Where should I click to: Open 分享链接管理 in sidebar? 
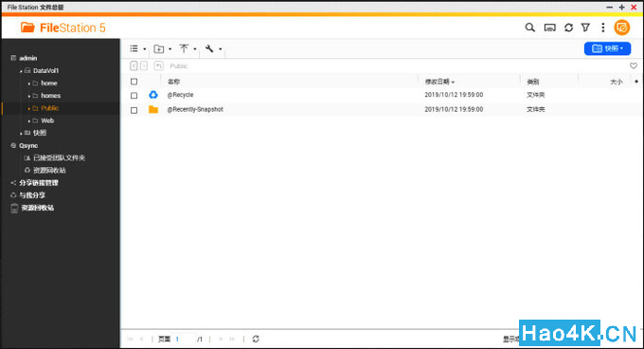39,183
